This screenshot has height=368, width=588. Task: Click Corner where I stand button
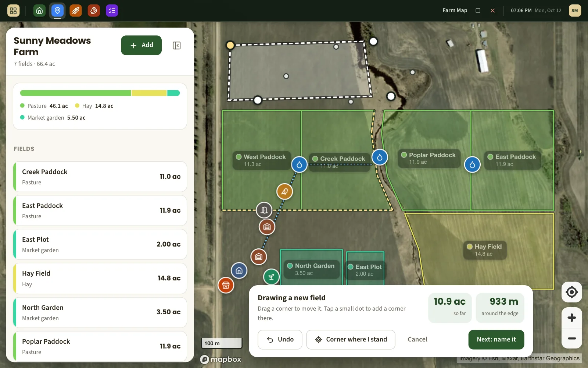click(x=351, y=339)
